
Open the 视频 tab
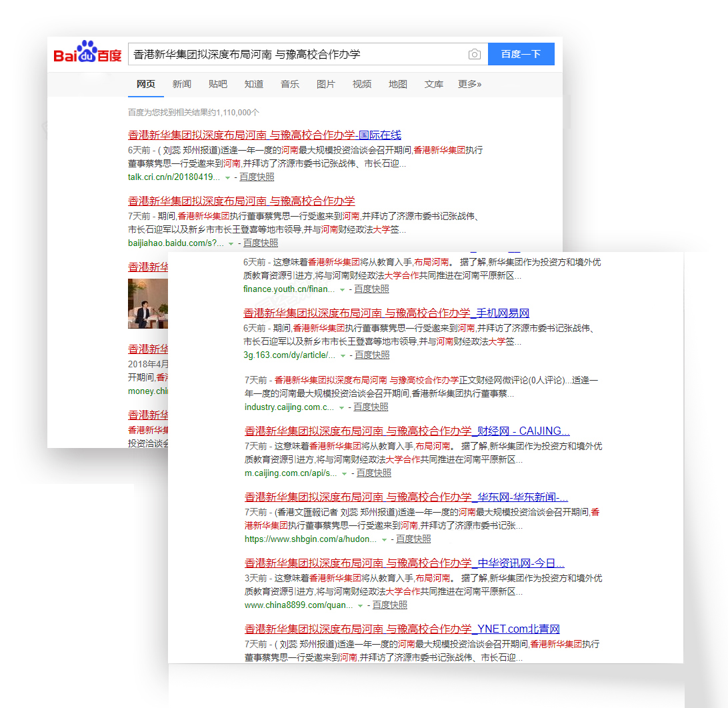[x=362, y=84]
